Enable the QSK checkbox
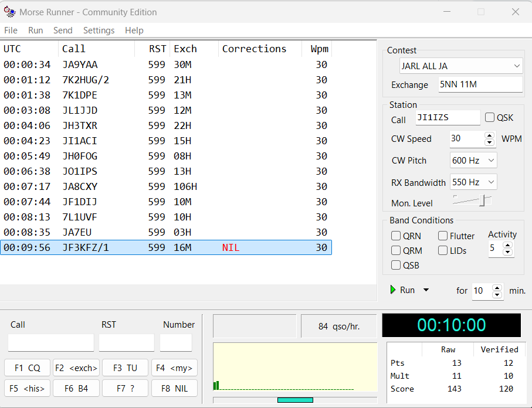 pyautogui.click(x=490, y=117)
